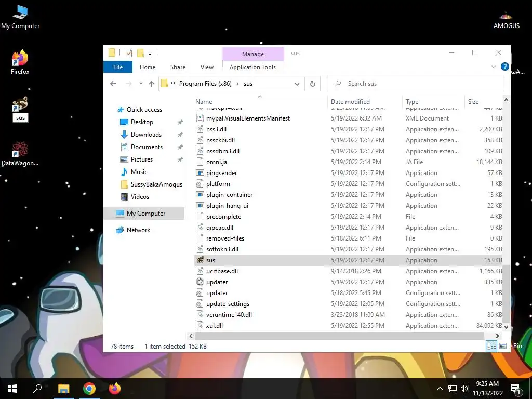
Task: Sort by Date modified column header
Action: click(x=350, y=101)
